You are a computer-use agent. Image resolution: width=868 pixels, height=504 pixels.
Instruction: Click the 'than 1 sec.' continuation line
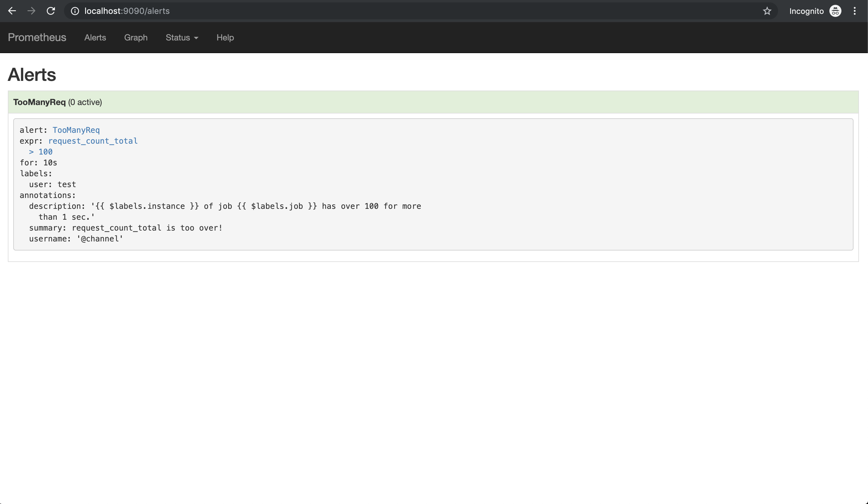click(66, 217)
